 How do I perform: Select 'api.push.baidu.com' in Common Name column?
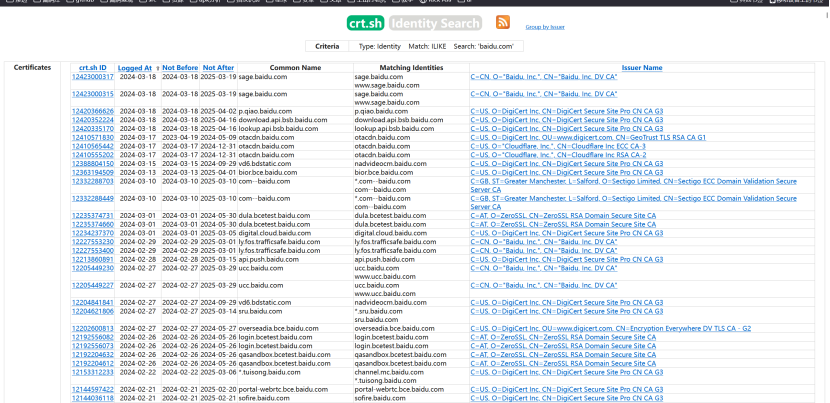pyautogui.click(x=269, y=259)
